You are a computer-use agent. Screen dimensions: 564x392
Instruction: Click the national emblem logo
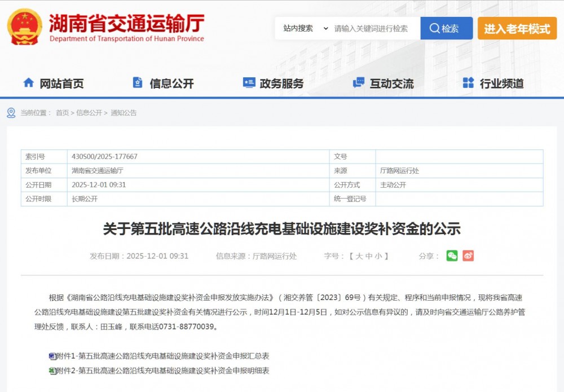pos(24,27)
